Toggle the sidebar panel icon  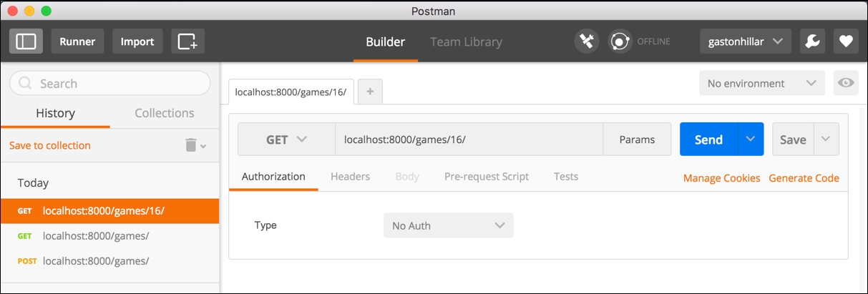(26, 41)
